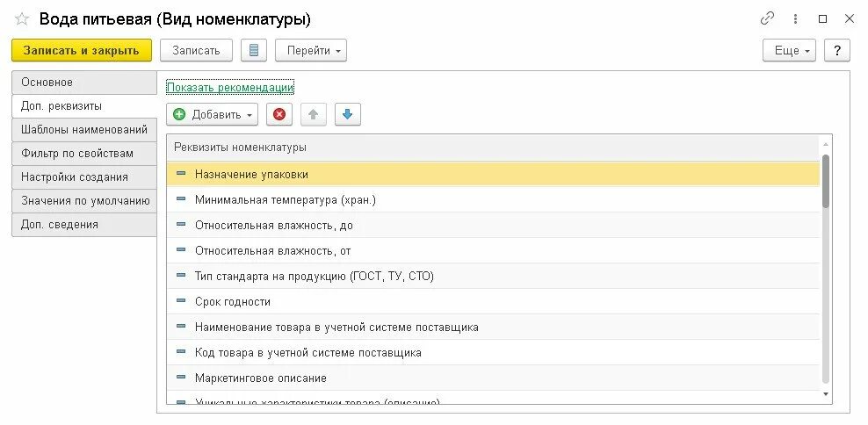Click the requisites list vertical scrollbar thumb

pyautogui.click(x=826, y=181)
